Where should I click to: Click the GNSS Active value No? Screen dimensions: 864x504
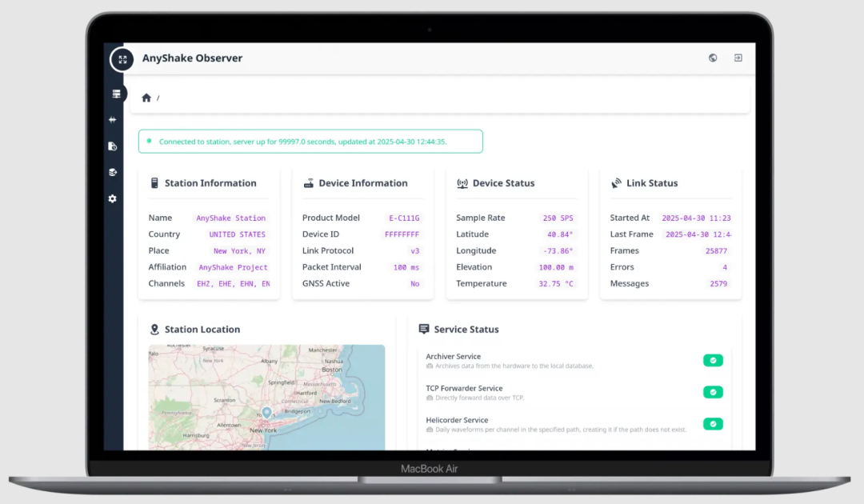click(x=415, y=284)
